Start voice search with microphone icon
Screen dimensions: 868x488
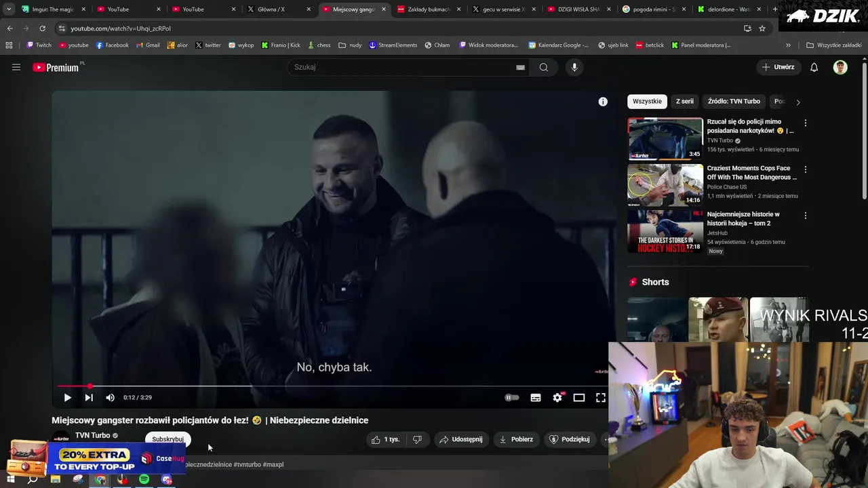click(574, 67)
